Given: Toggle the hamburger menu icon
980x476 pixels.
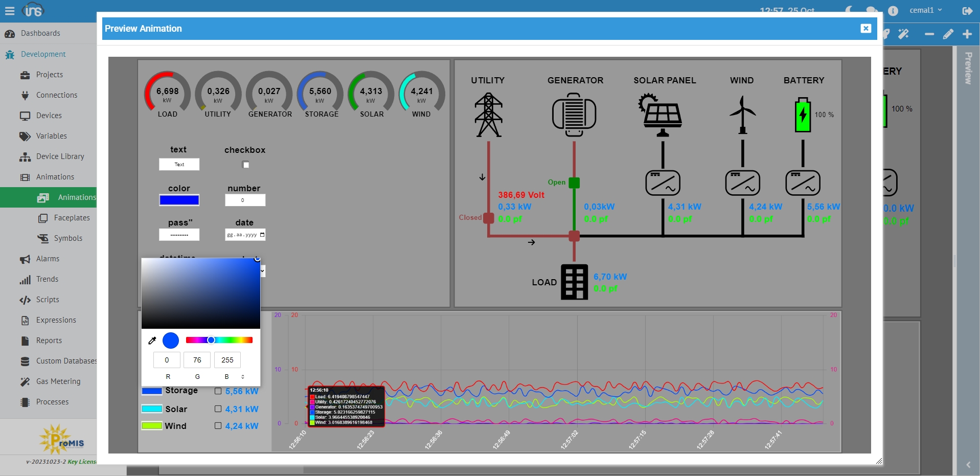Looking at the screenshot, I should [x=10, y=11].
